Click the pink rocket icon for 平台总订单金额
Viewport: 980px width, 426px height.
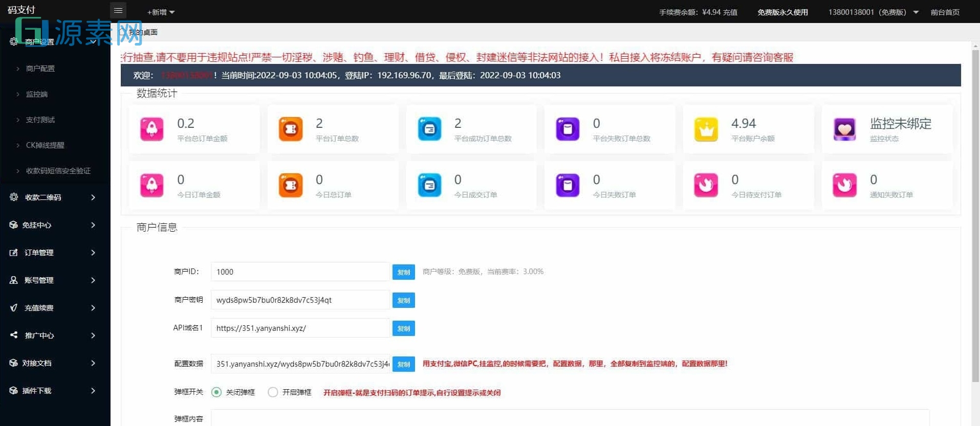click(152, 129)
